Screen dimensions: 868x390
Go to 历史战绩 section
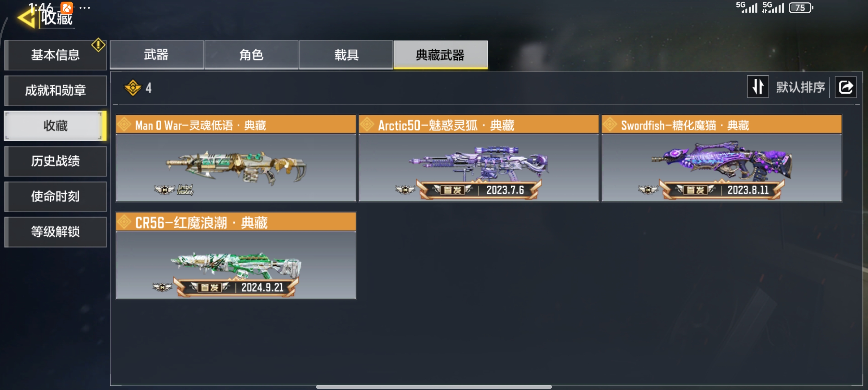56,161
